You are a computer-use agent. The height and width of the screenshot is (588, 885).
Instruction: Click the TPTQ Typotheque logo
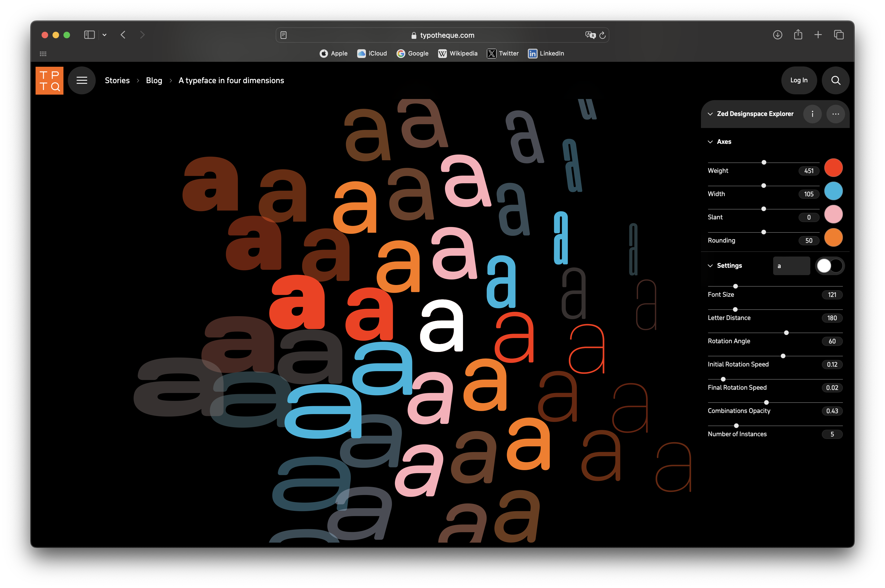(50, 81)
